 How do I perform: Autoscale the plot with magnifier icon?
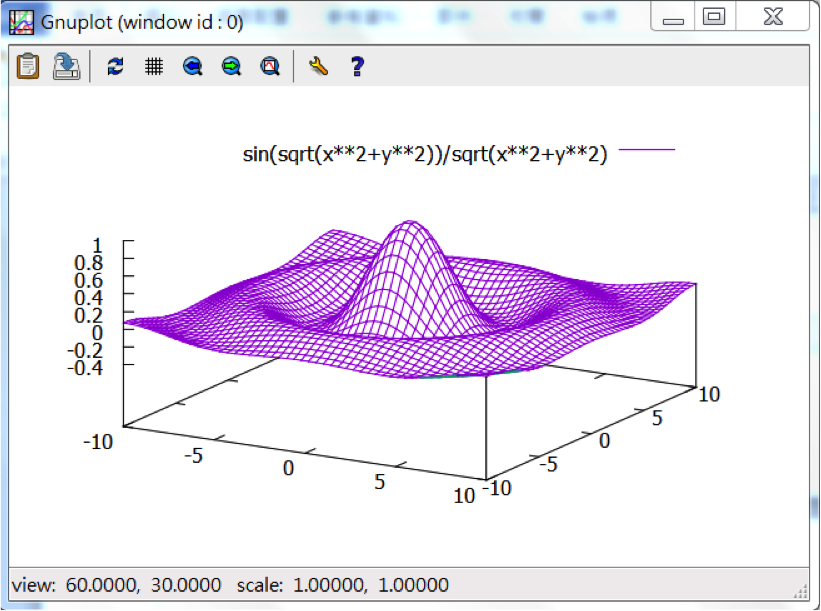[269, 66]
